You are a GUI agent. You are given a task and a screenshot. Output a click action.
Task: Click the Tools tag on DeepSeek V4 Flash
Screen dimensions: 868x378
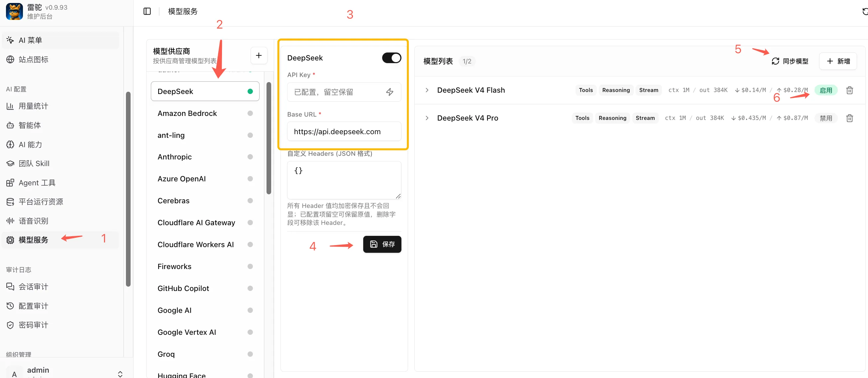click(x=586, y=90)
